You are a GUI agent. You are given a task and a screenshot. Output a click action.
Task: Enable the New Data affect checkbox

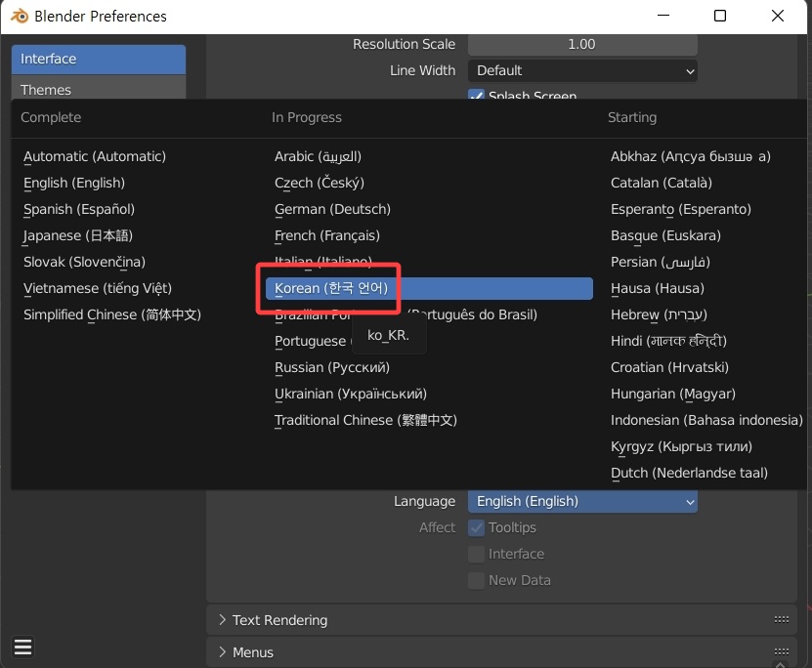tap(477, 580)
